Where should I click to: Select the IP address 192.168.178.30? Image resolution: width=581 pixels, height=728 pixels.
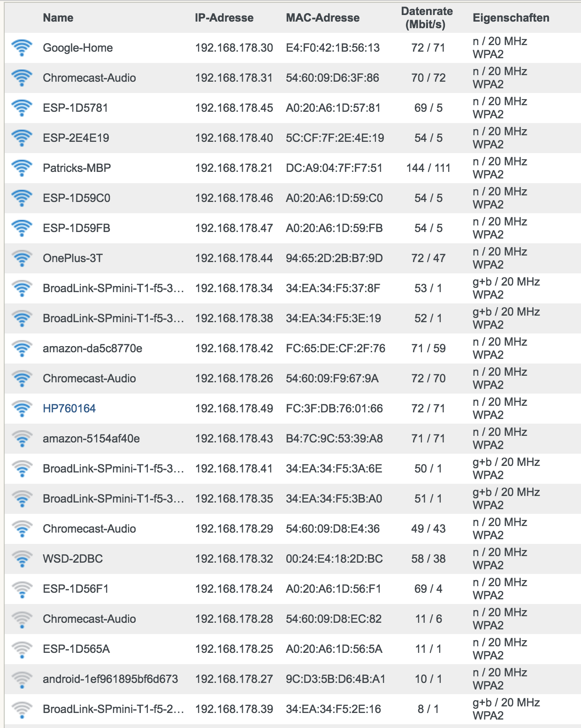(234, 48)
